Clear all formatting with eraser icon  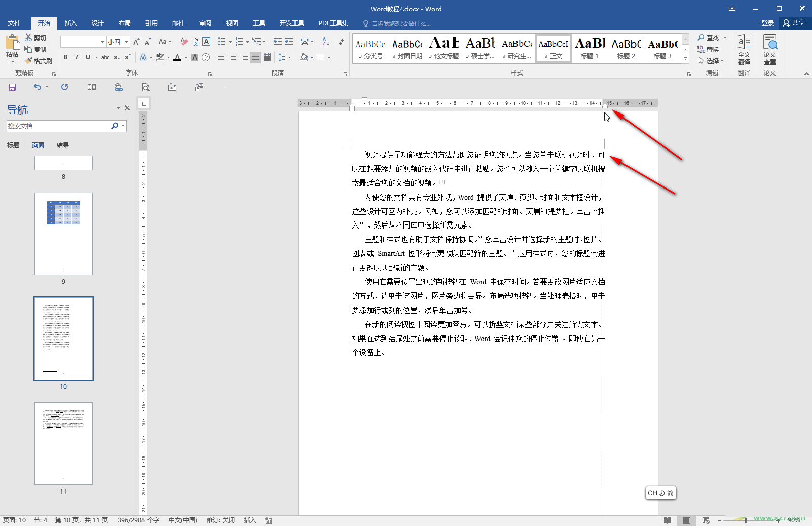click(x=184, y=42)
